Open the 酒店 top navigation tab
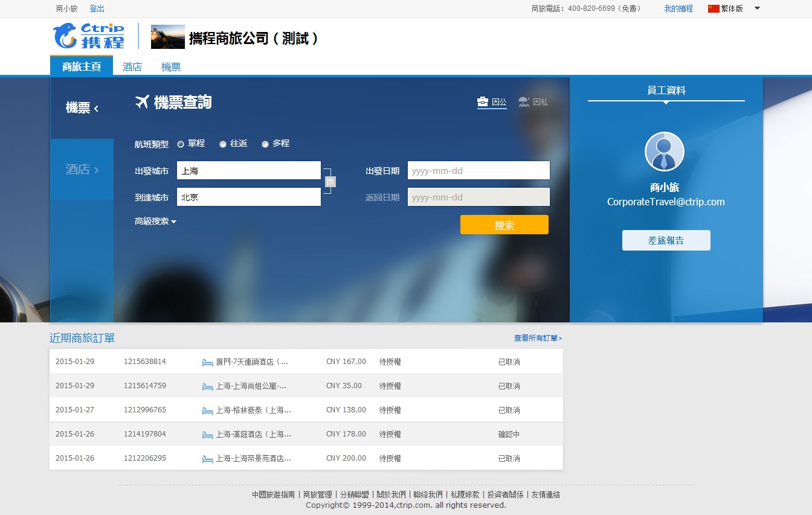 click(132, 67)
